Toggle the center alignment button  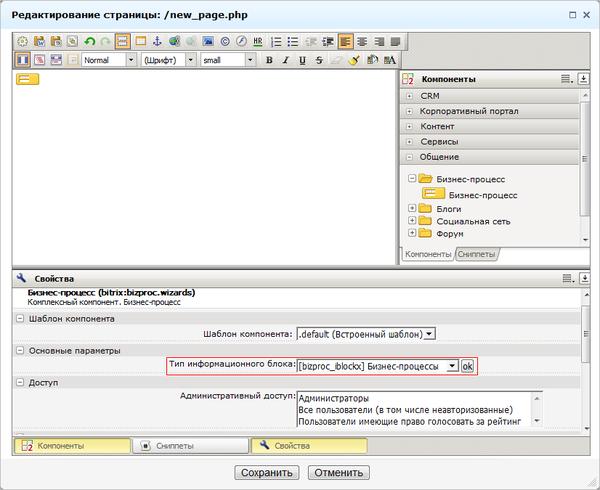(x=361, y=42)
